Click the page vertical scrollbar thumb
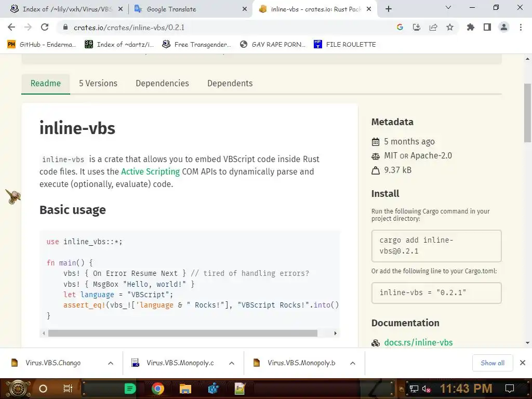 (x=527, y=113)
